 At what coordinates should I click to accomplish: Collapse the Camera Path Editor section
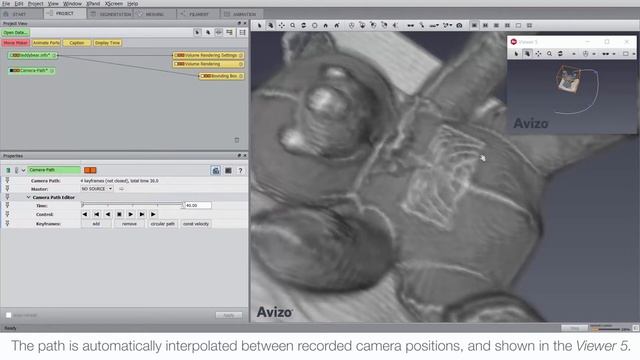pyautogui.click(x=29, y=197)
